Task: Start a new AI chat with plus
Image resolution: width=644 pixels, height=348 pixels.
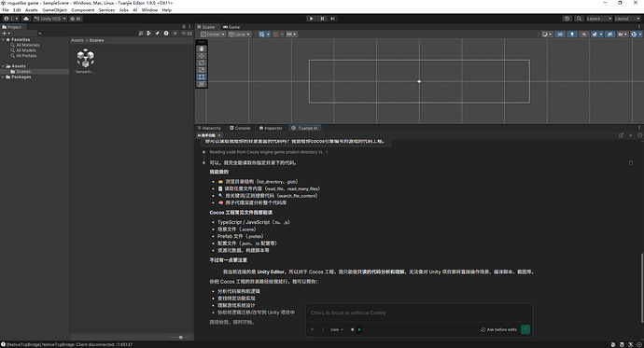Action: click(630, 135)
